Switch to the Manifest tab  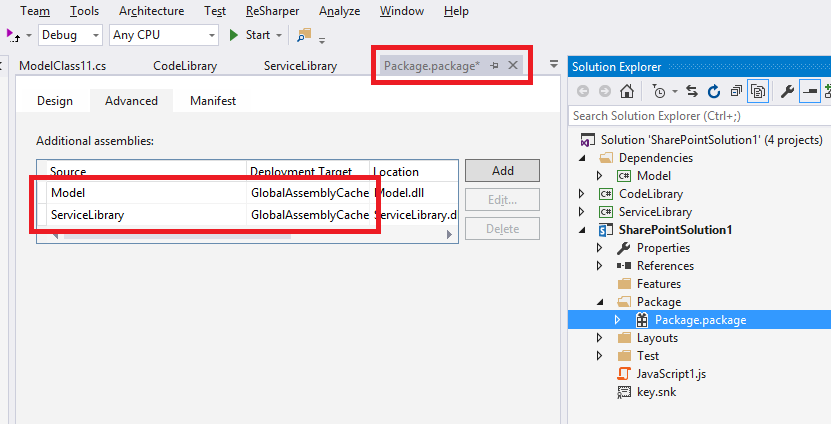coord(212,101)
